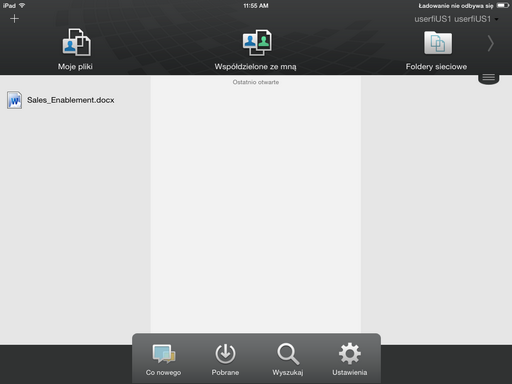The image size is (512, 384).
Task: Open Ustawienia gear icon
Action: 350,354
